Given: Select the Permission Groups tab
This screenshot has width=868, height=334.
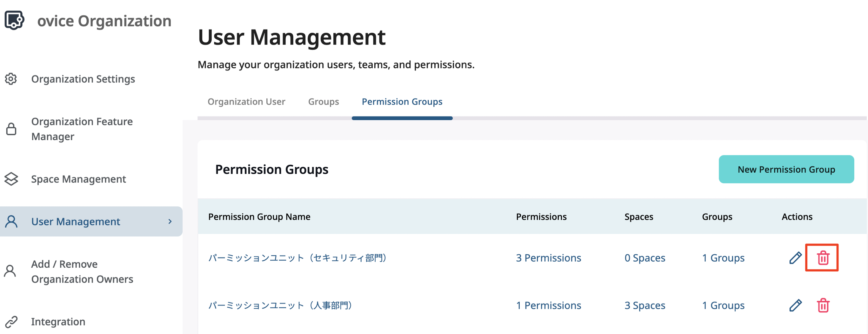Looking at the screenshot, I should pos(402,102).
